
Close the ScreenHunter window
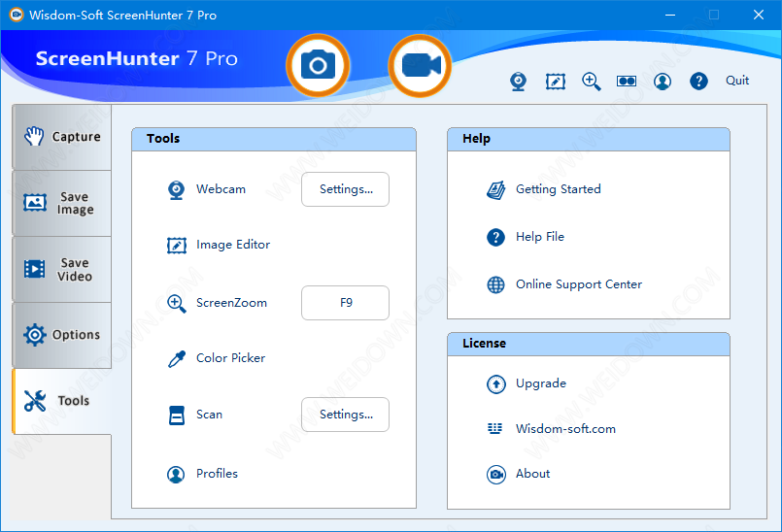(x=759, y=15)
